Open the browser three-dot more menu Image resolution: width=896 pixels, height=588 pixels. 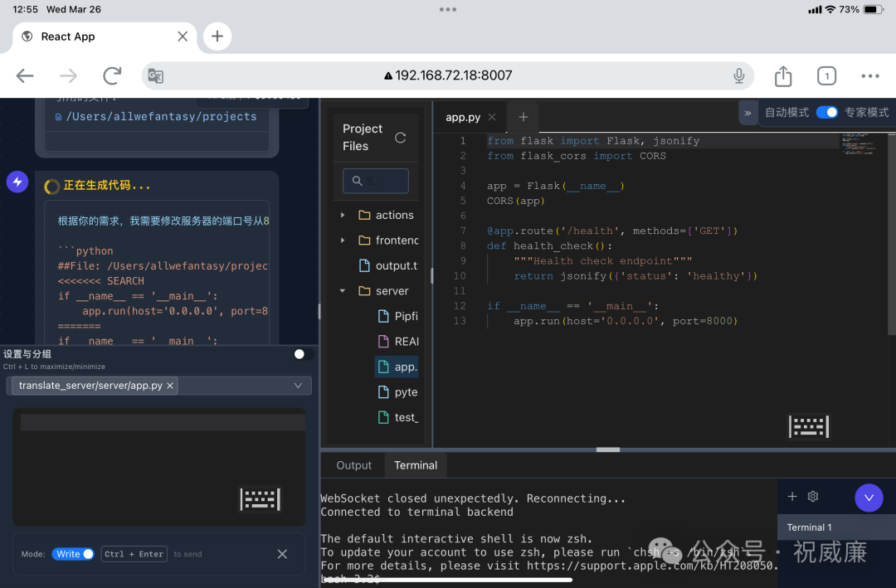click(869, 75)
